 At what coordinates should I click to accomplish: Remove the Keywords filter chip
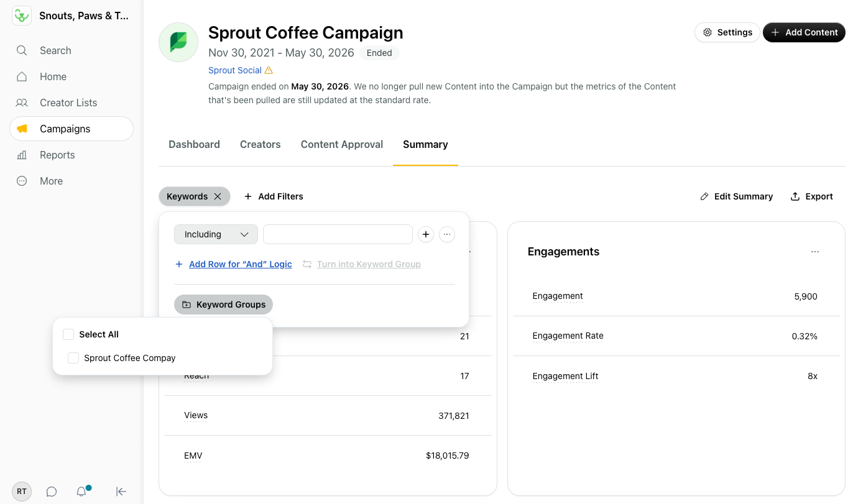(218, 196)
